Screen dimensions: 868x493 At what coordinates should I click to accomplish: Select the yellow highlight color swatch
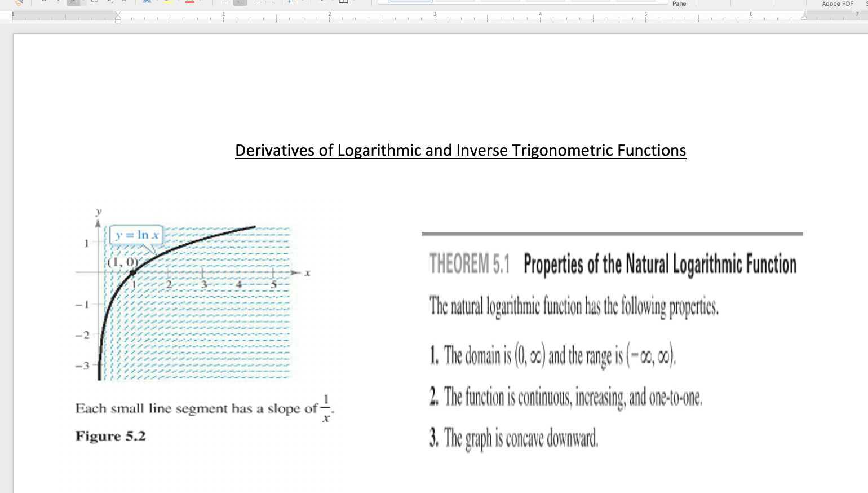(165, 3)
